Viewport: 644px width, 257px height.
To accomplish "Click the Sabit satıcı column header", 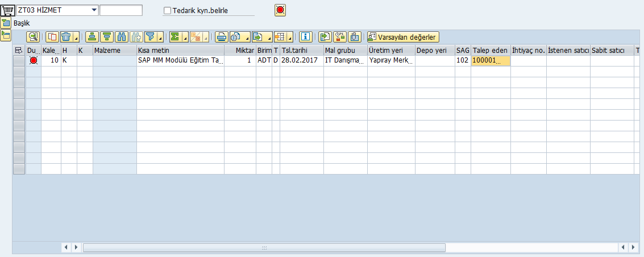I will point(612,50).
